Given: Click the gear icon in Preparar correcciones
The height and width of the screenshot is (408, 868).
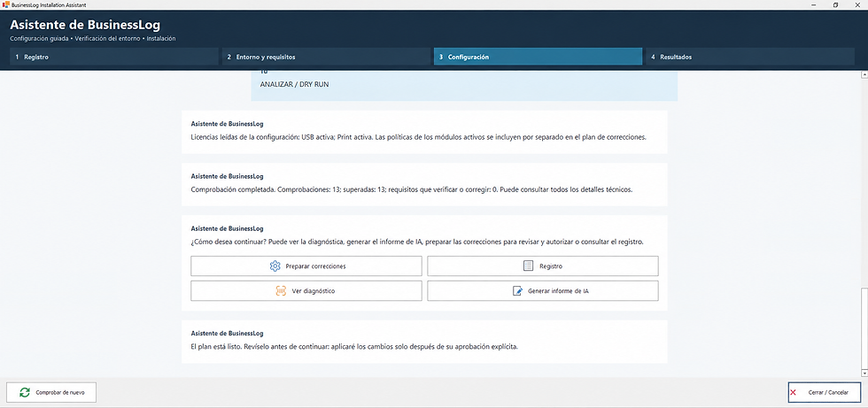Looking at the screenshot, I should (275, 266).
